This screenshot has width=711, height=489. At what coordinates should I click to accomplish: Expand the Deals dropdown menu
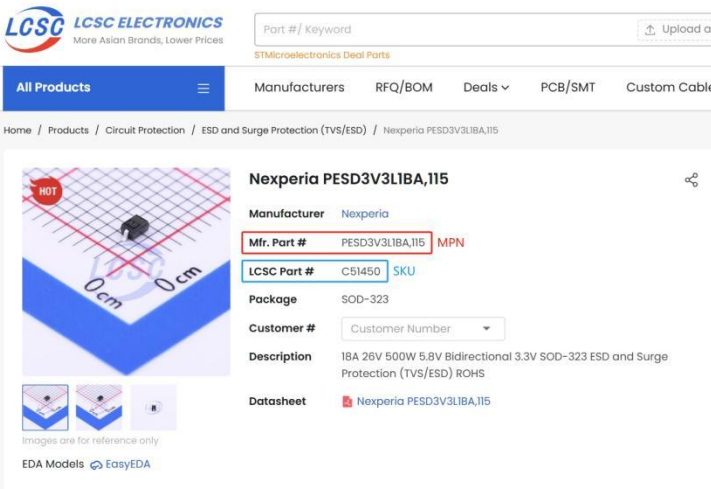pos(486,88)
